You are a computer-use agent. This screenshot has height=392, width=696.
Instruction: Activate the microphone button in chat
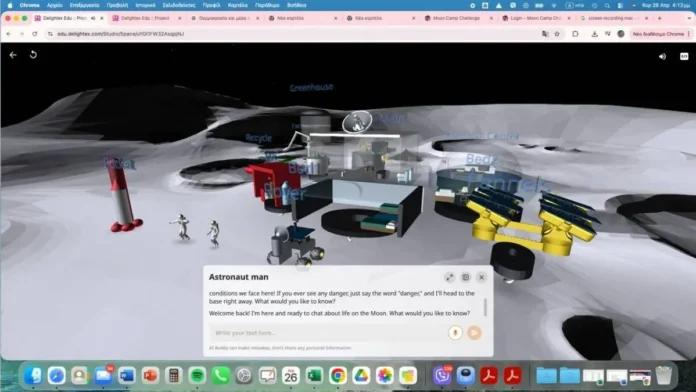tap(455, 333)
